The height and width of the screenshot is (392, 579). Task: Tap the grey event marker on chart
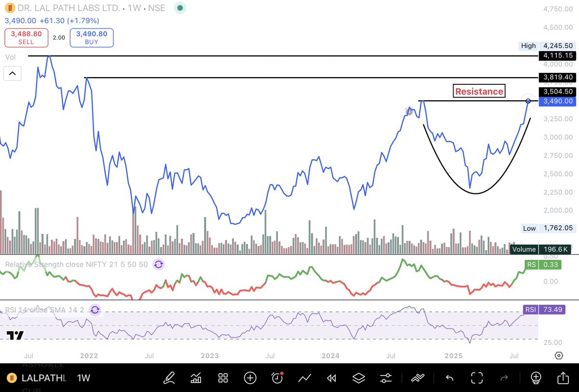tap(410, 112)
